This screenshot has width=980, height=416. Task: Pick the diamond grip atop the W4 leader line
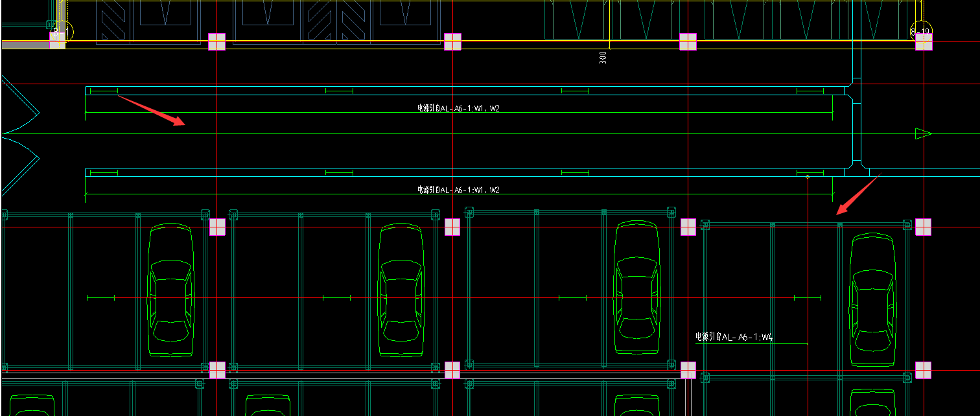pos(808,176)
